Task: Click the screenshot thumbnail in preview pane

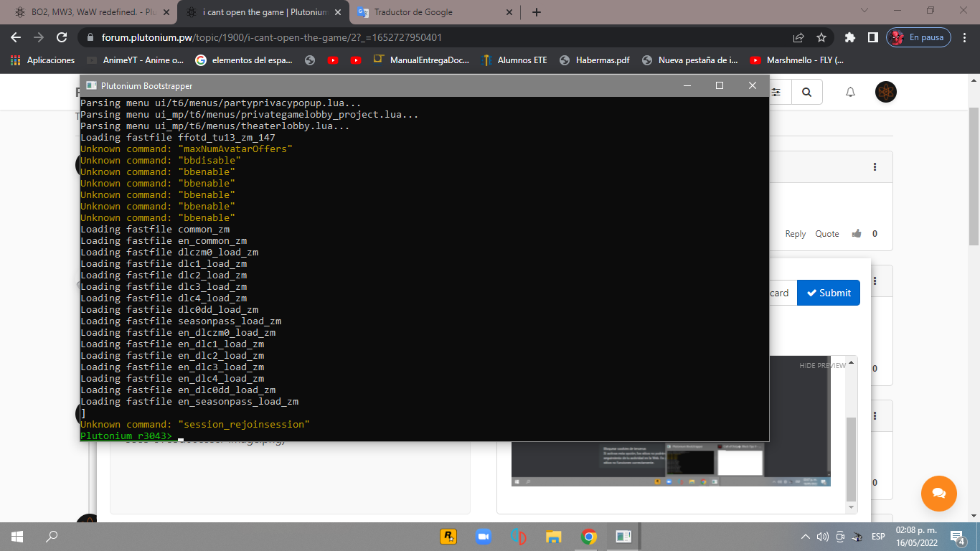Action: (671, 465)
